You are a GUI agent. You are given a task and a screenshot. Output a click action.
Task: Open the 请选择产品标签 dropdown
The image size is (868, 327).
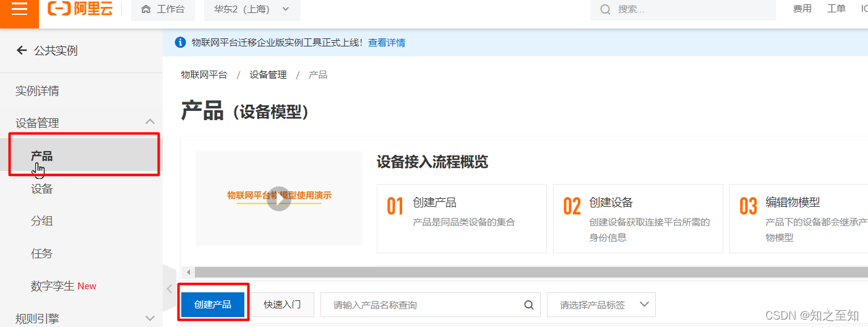601,305
